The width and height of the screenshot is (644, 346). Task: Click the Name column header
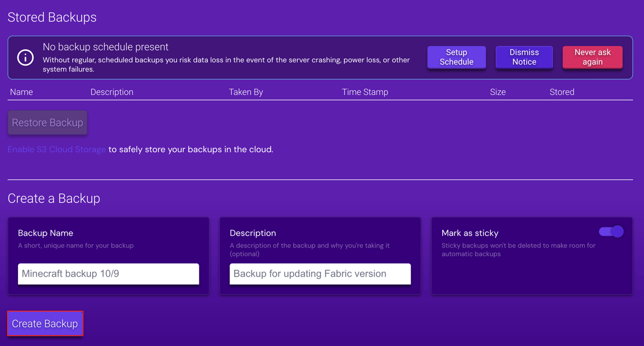[x=21, y=92]
